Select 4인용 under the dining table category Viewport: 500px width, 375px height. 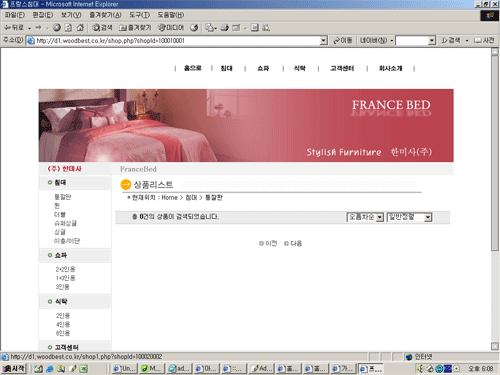(63, 324)
